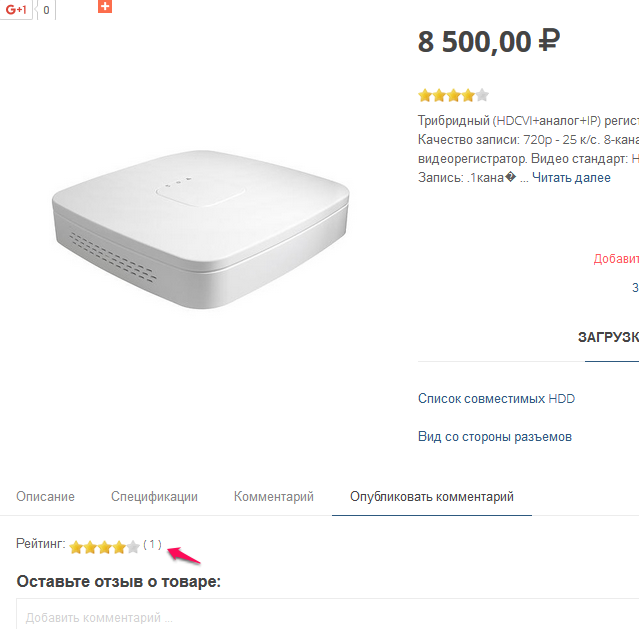The width and height of the screenshot is (639, 629).
Task: Open the Список совместимых HDD link
Action: tap(496, 399)
